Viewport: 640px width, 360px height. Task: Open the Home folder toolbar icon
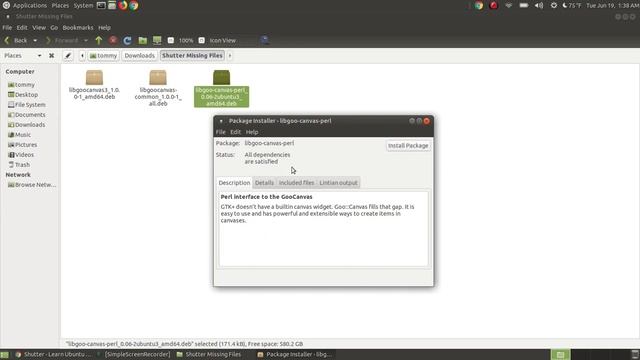[142, 40]
